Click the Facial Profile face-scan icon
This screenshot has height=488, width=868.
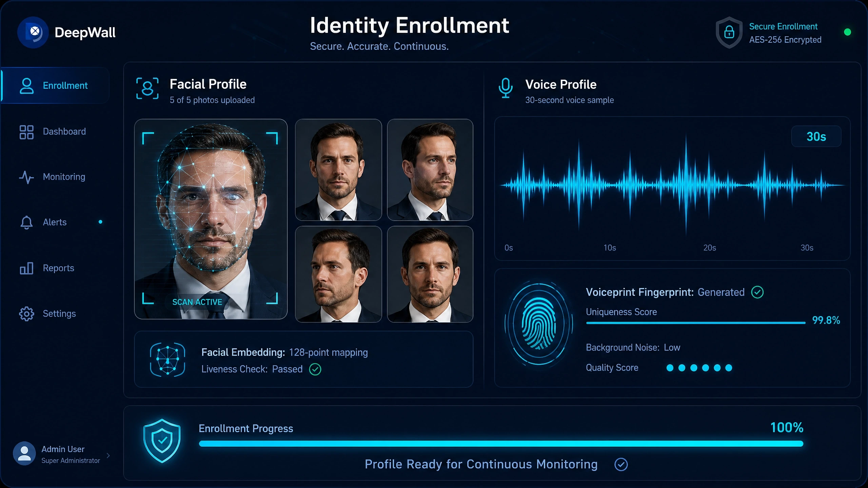147,88
